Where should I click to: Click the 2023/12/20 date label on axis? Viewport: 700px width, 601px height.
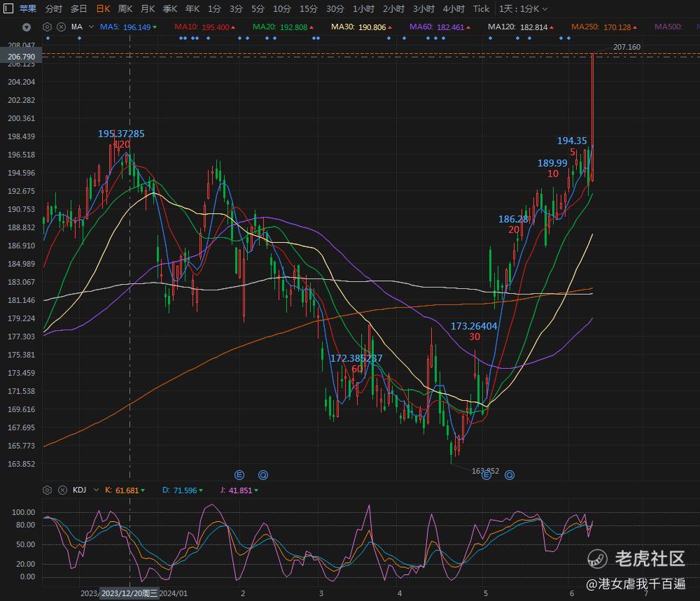pyautogui.click(x=129, y=593)
